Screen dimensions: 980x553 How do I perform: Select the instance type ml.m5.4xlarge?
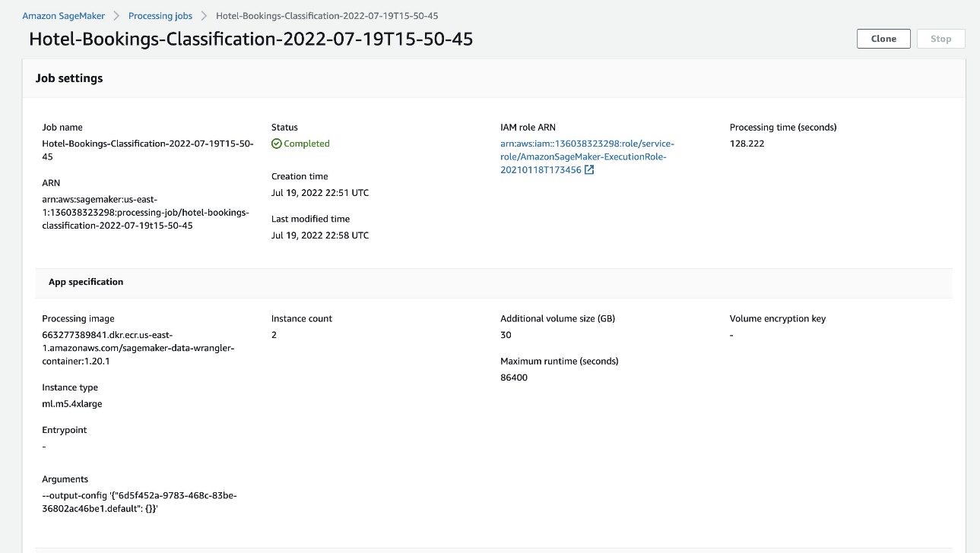click(72, 404)
